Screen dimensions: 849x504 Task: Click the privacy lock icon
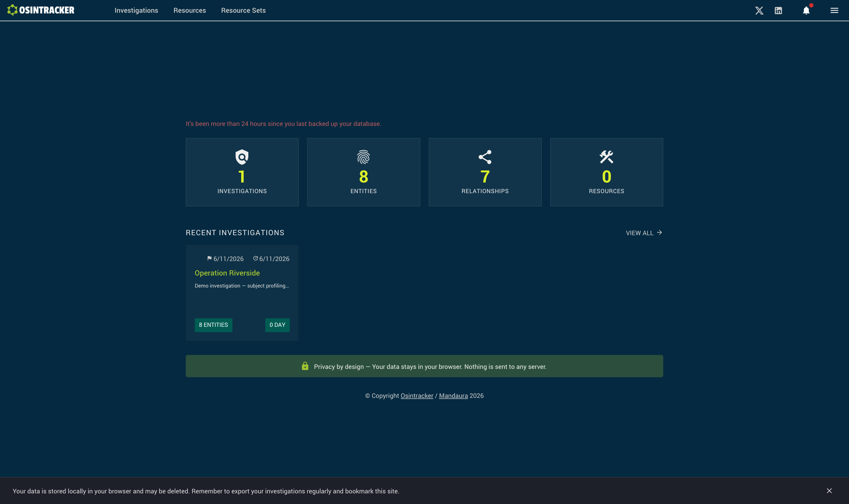tap(305, 366)
